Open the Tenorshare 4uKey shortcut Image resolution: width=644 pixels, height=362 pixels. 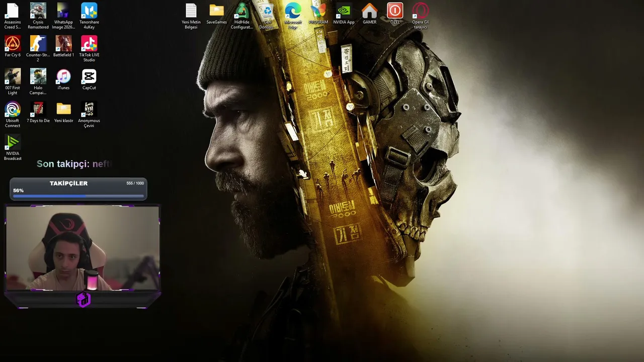tap(89, 16)
